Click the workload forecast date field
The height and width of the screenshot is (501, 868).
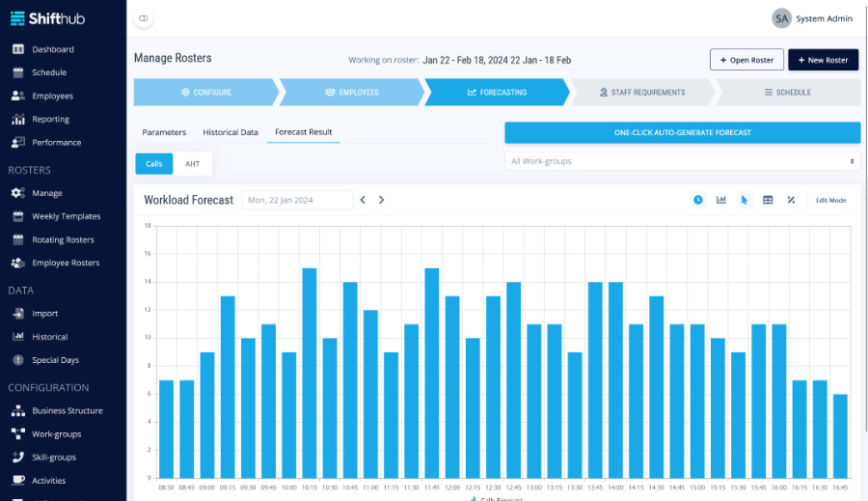coord(296,200)
